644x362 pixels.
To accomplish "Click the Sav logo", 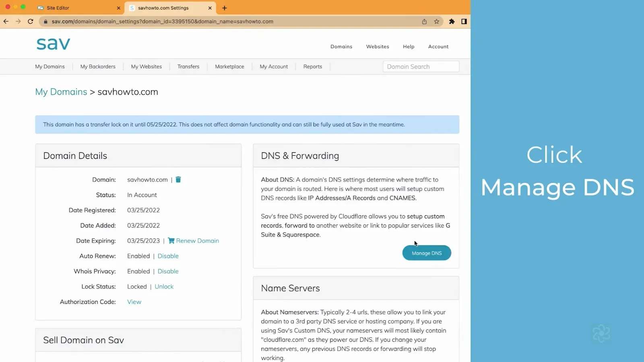I will (x=53, y=43).
